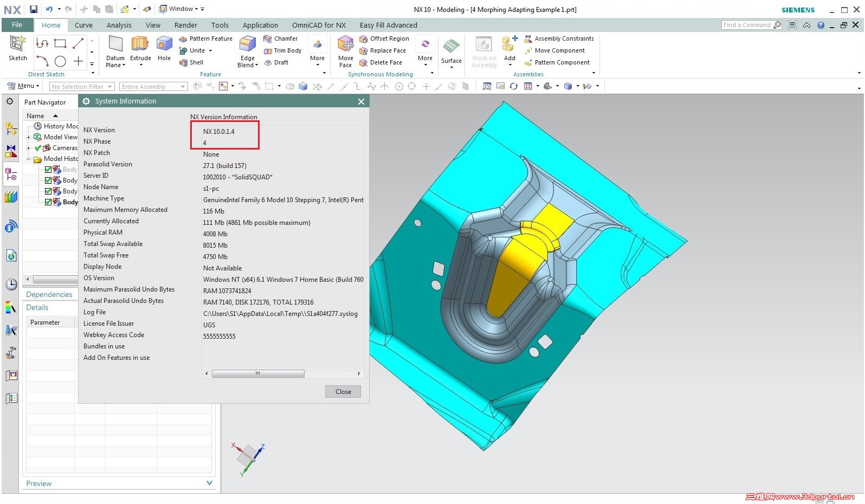The image size is (865, 504).
Task: Switch to the Render ribbon tab
Action: (x=186, y=25)
